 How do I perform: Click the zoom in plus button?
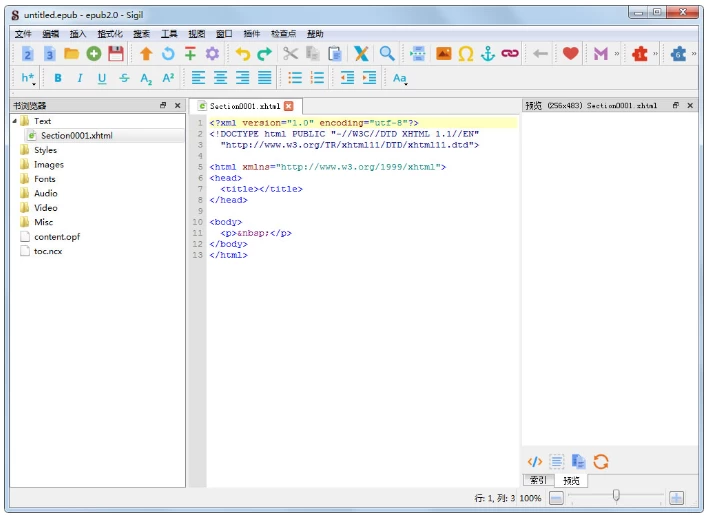click(676, 497)
